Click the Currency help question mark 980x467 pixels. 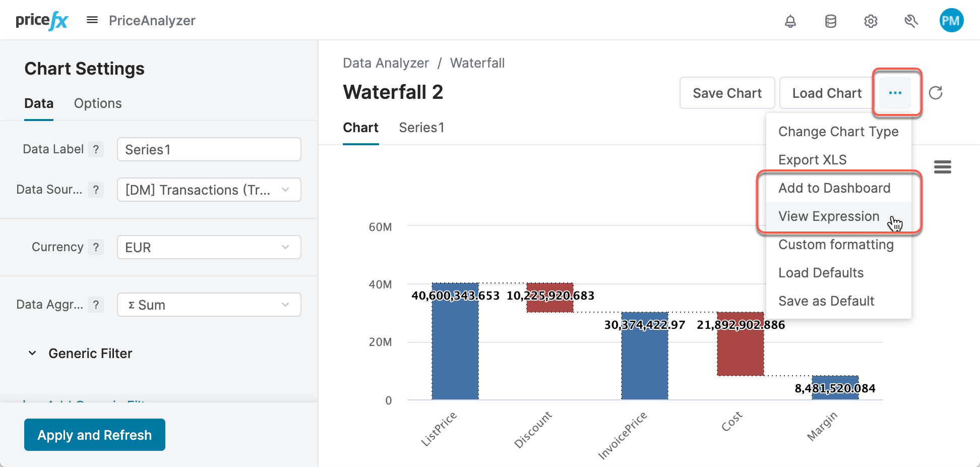96,247
